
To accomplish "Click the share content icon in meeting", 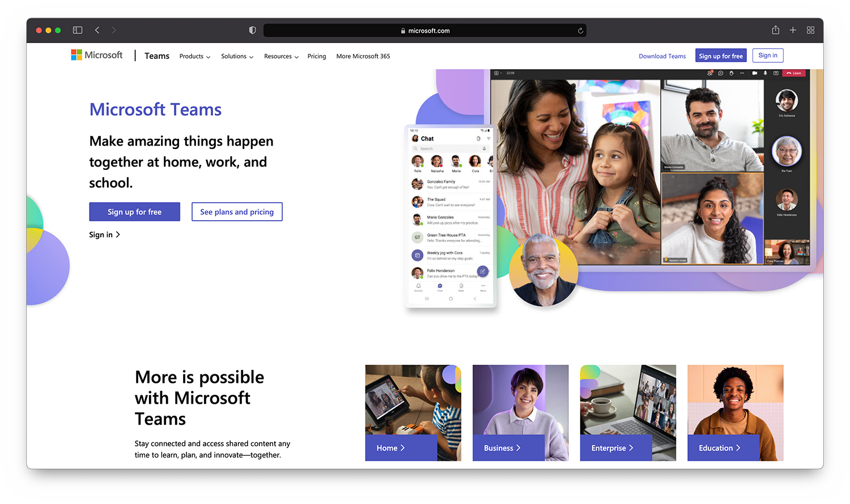I will point(776,73).
